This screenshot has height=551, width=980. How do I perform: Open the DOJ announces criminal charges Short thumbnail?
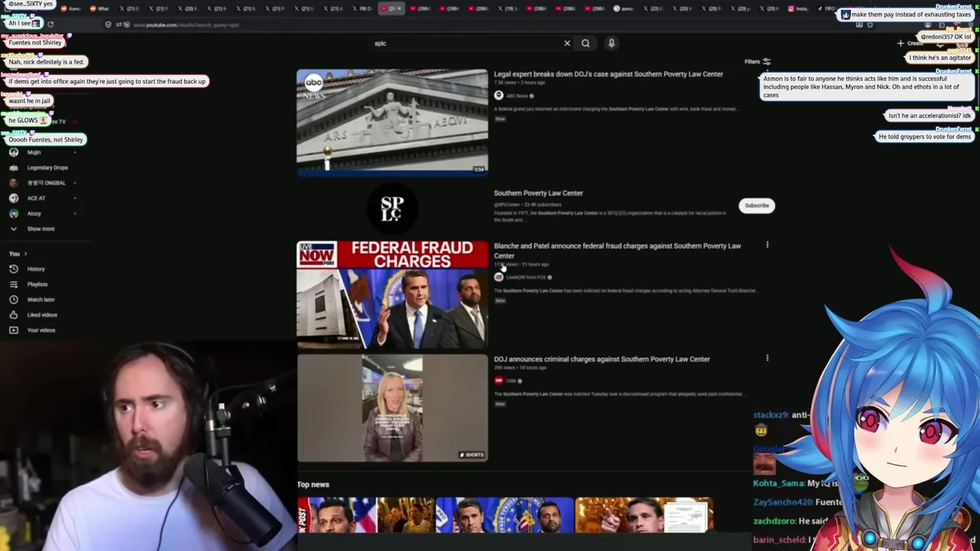tap(392, 408)
